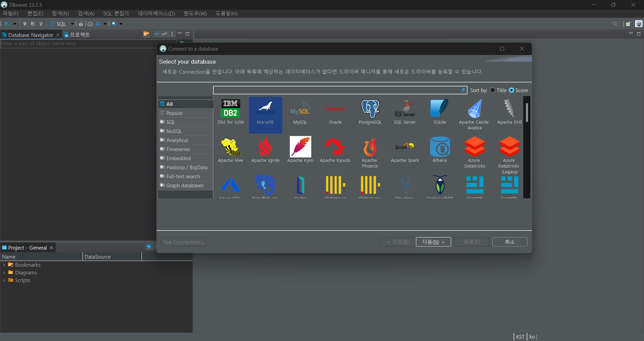Image resolution: width=644 pixels, height=341 pixels.
Task: Show the All category of drivers
Action: click(186, 104)
